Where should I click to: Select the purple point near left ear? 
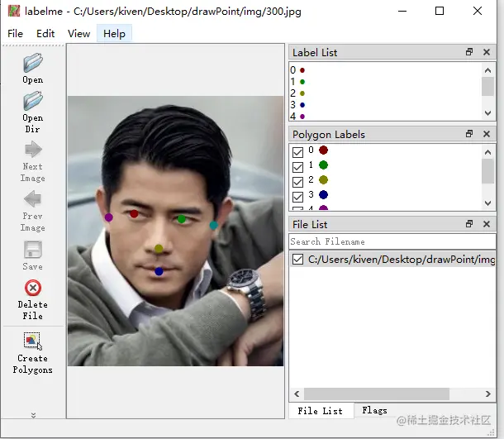[x=108, y=217]
